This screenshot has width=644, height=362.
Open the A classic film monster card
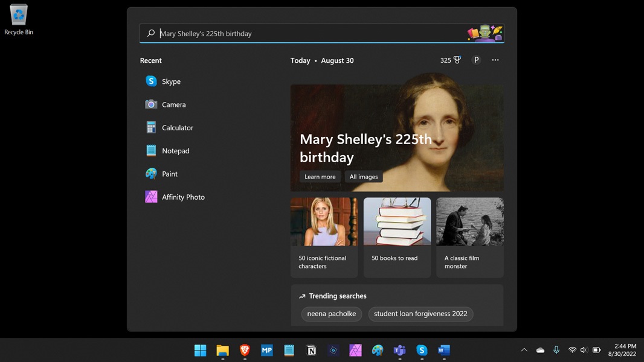(469, 237)
